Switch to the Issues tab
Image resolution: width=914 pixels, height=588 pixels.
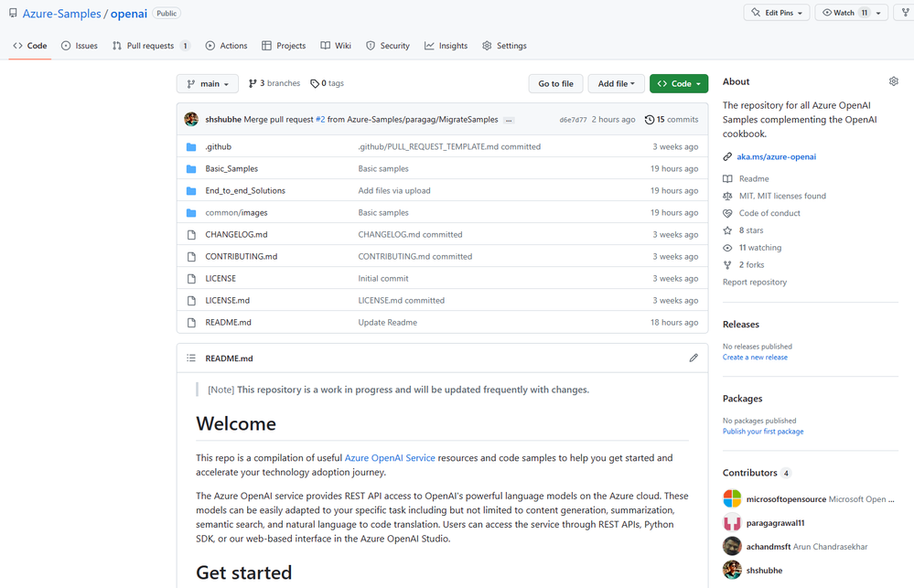click(80, 46)
